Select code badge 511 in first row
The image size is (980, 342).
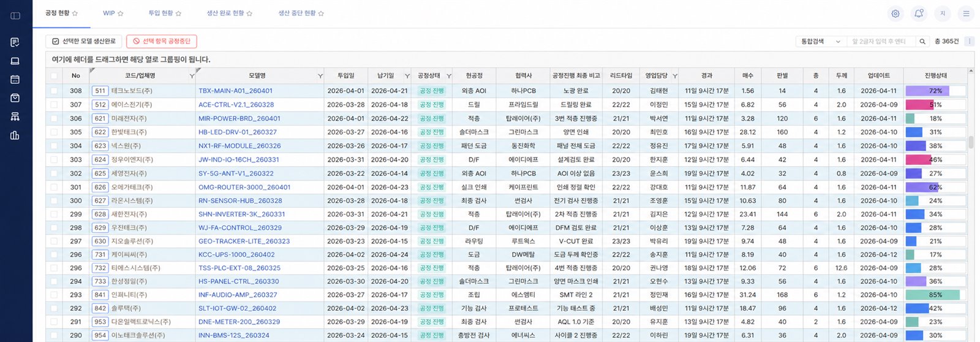point(100,91)
